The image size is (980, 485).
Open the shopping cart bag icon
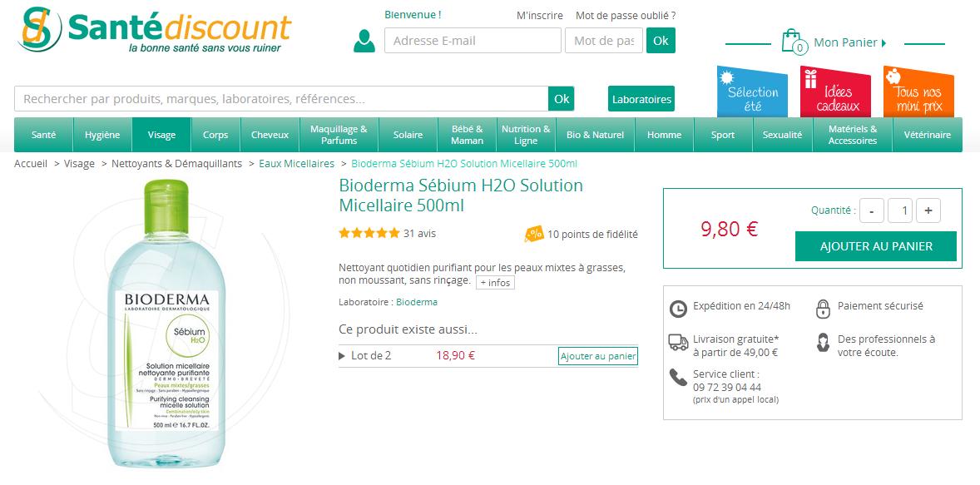791,41
